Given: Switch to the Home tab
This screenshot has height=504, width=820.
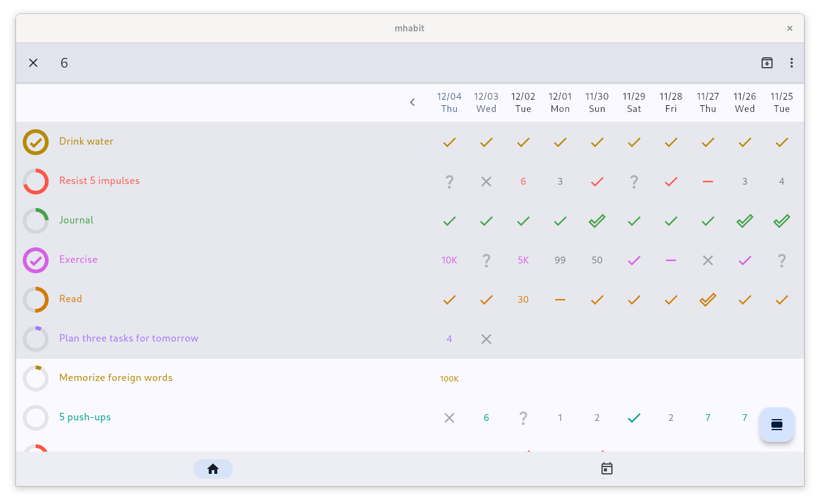Looking at the screenshot, I should (213, 469).
